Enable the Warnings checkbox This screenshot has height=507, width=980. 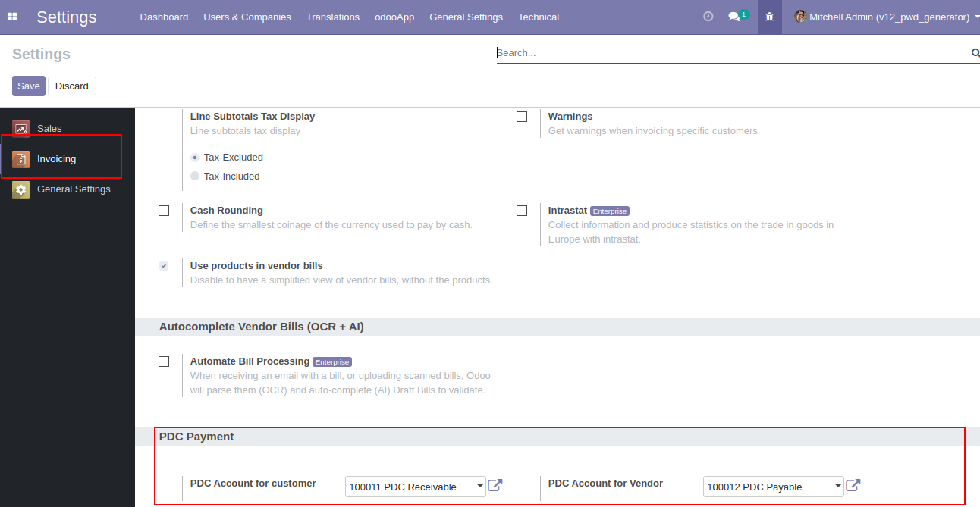click(x=522, y=117)
